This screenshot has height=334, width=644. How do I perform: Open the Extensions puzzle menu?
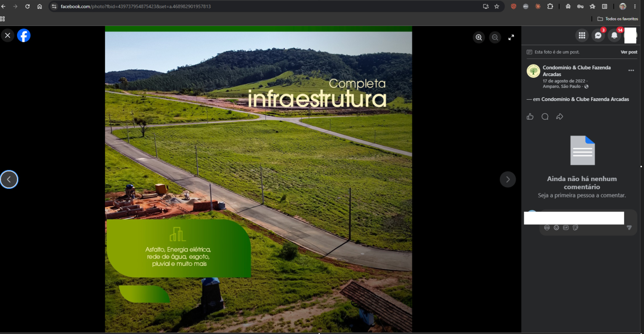point(550,6)
